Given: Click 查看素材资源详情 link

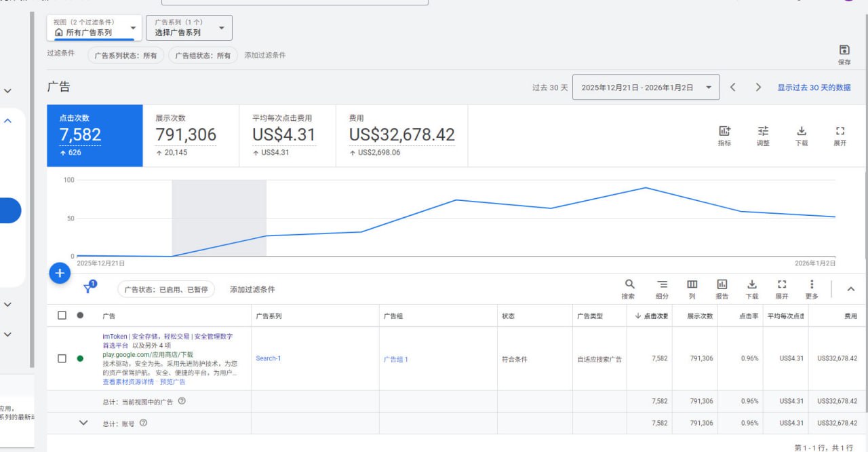Looking at the screenshot, I should (128, 382).
